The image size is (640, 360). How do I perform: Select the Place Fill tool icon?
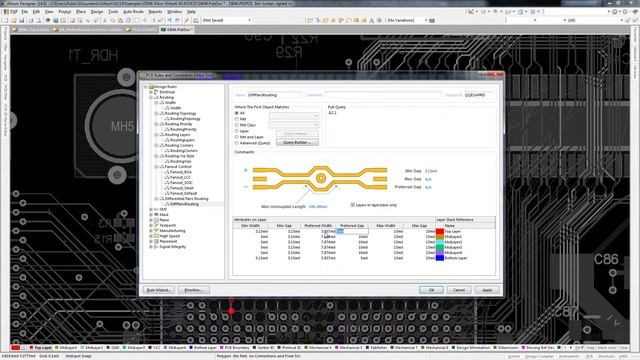(356, 20)
